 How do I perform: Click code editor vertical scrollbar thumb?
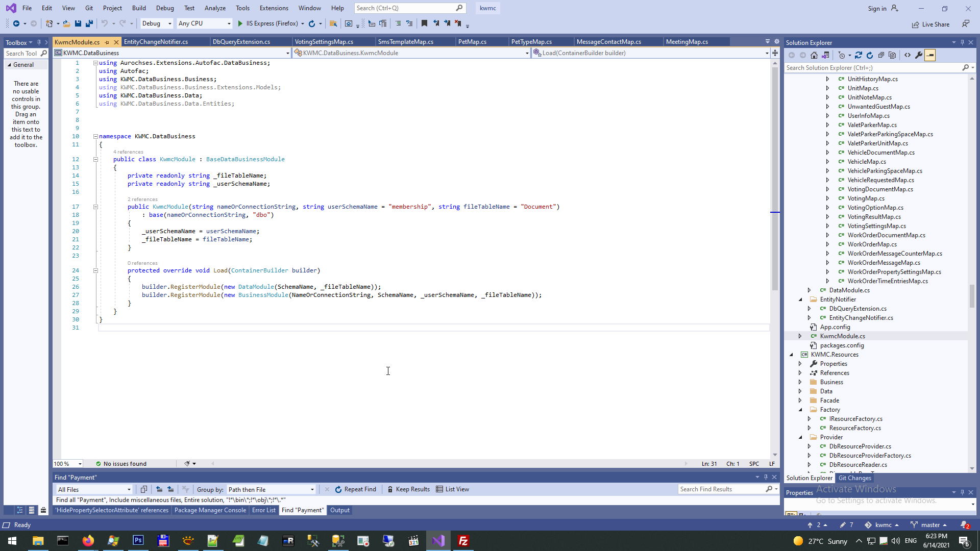click(x=775, y=179)
